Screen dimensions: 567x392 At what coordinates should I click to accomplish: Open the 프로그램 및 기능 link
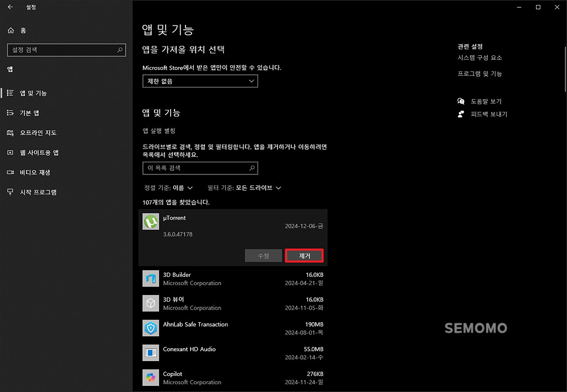click(x=480, y=74)
